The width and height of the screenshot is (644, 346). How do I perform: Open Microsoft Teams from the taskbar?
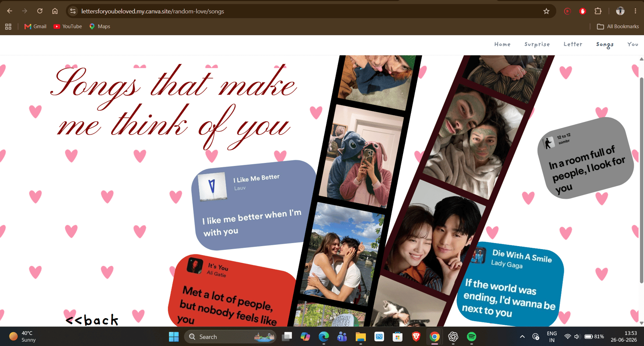[342, 337]
